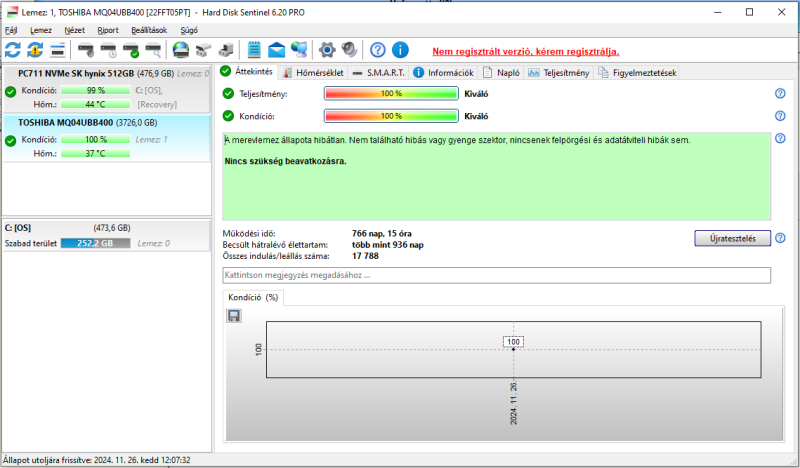Screen dimensions: 800x468
Task: Click the status bar last refresh text
Action: point(97,460)
